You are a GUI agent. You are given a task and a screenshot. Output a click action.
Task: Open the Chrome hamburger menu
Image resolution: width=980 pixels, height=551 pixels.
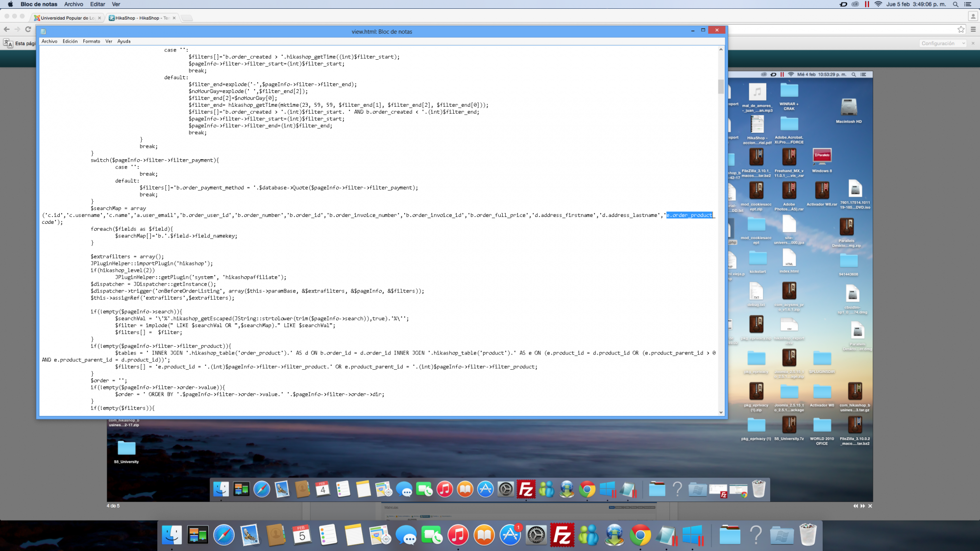click(x=973, y=29)
